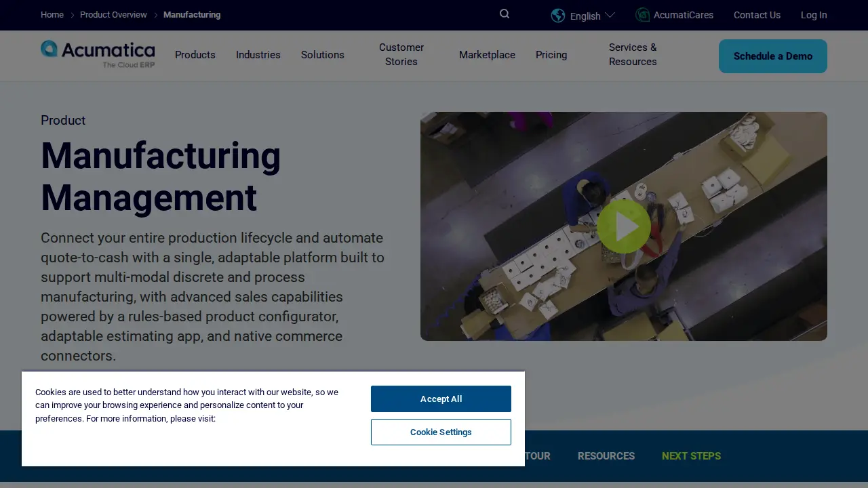
Task: Click the Manufacturing Management heading
Action: 161,176
